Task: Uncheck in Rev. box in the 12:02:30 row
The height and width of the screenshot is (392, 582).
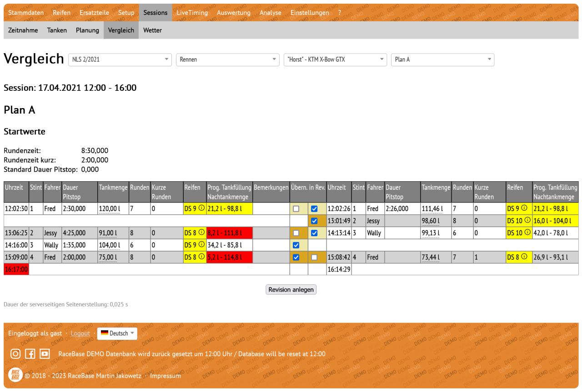Action: tap(314, 209)
